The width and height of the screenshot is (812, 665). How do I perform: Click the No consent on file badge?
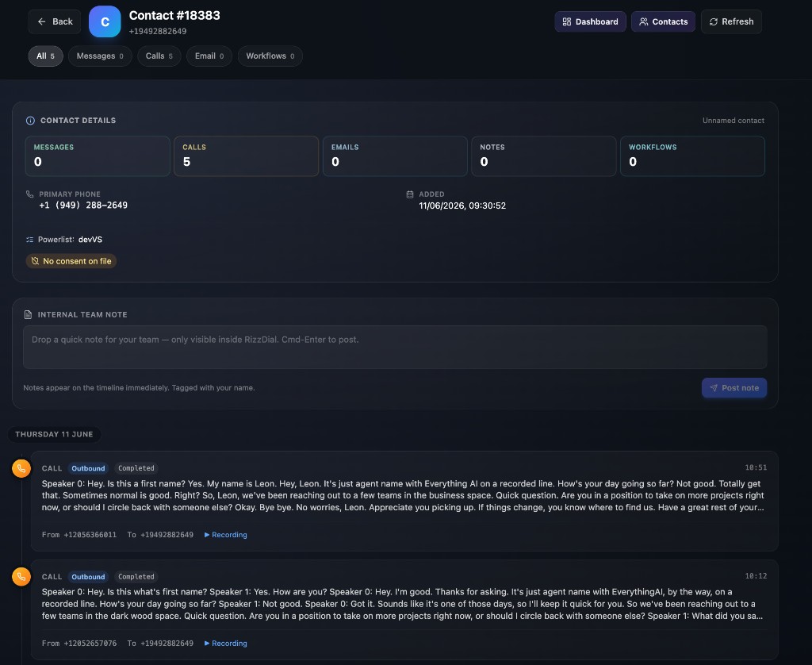pos(71,261)
